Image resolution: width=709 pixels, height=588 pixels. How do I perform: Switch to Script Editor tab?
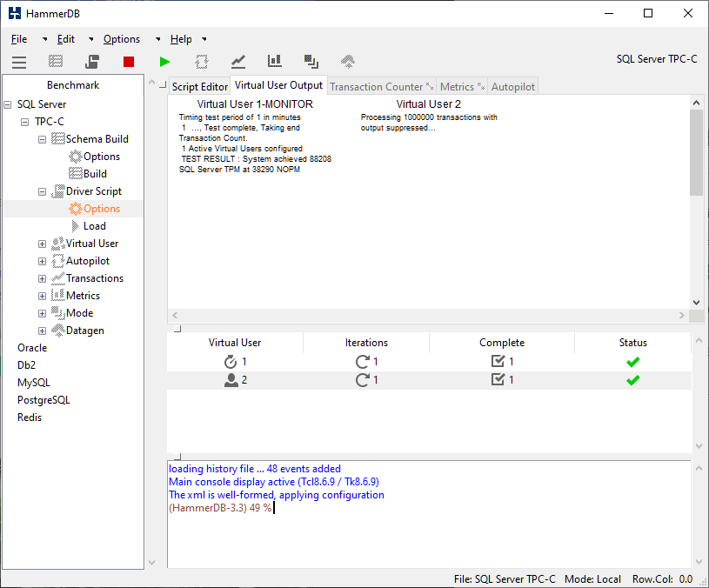[x=200, y=87]
